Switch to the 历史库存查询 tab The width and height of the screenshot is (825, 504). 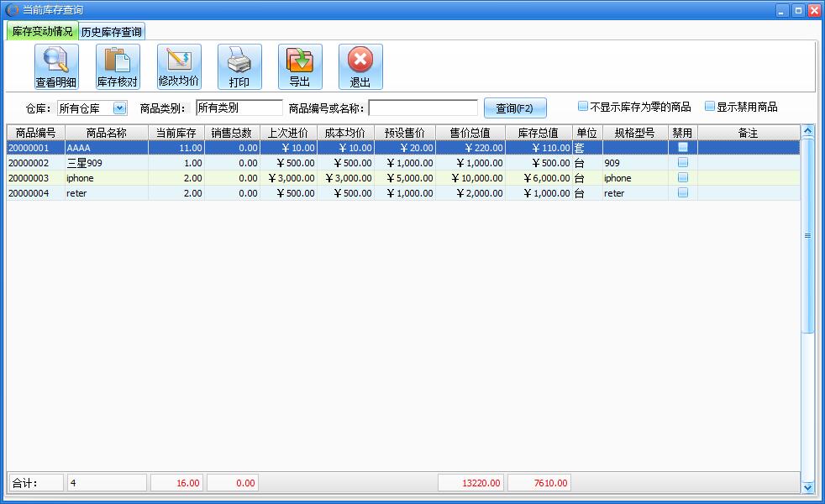click(112, 32)
